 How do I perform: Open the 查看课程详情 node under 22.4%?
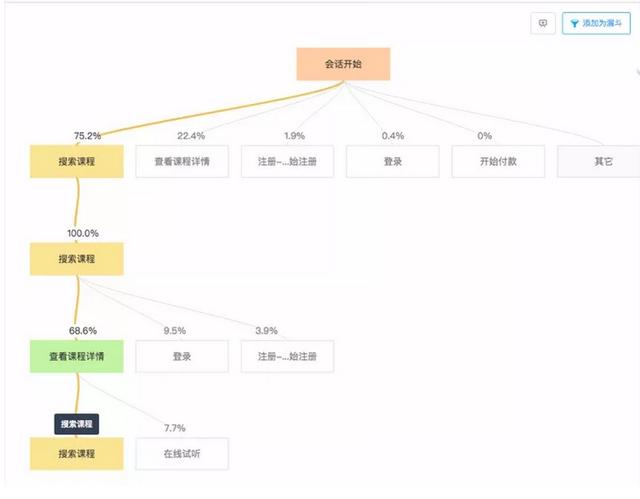[182, 161]
